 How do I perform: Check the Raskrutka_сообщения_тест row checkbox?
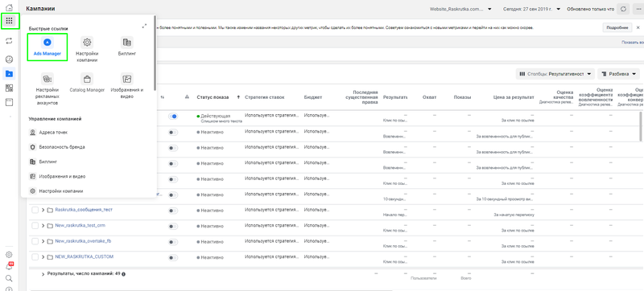(x=35, y=211)
